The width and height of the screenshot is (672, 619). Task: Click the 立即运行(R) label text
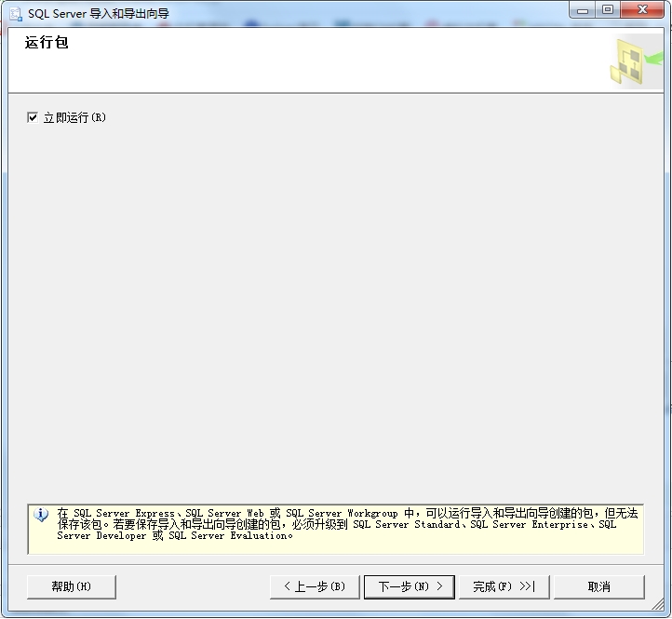75,118
